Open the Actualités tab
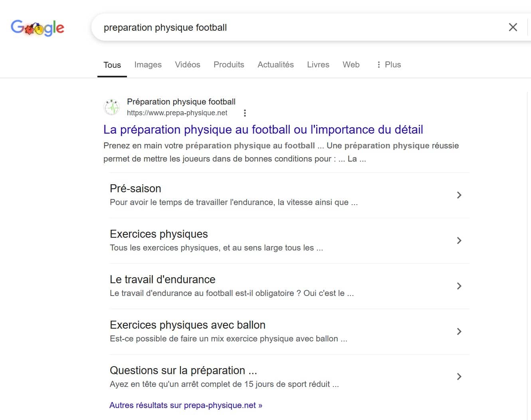The image size is (531, 420). click(x=275, y=65)
